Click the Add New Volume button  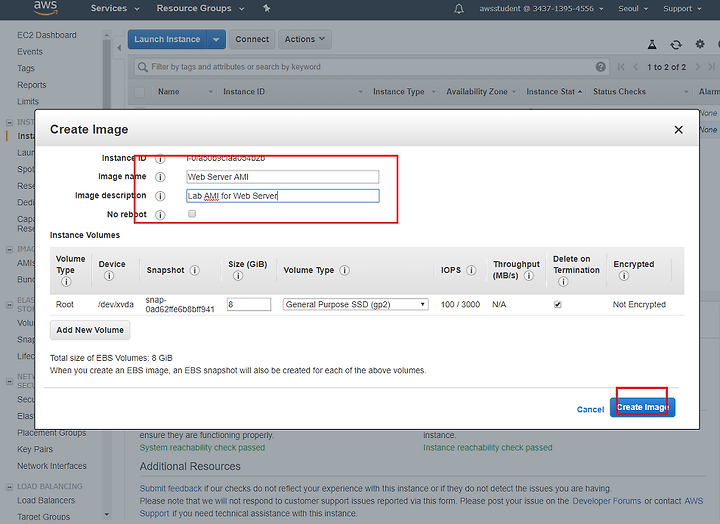click(x=90, y=330)
